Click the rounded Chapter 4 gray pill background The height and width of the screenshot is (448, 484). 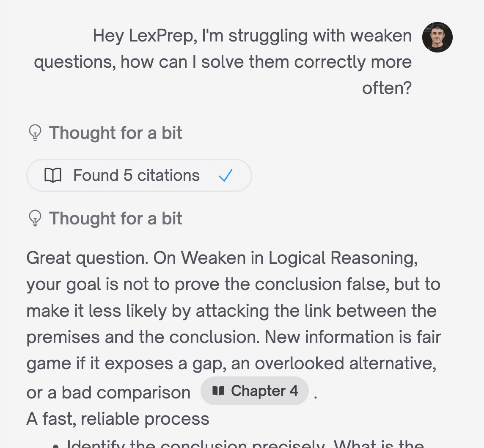pos(255,391)
